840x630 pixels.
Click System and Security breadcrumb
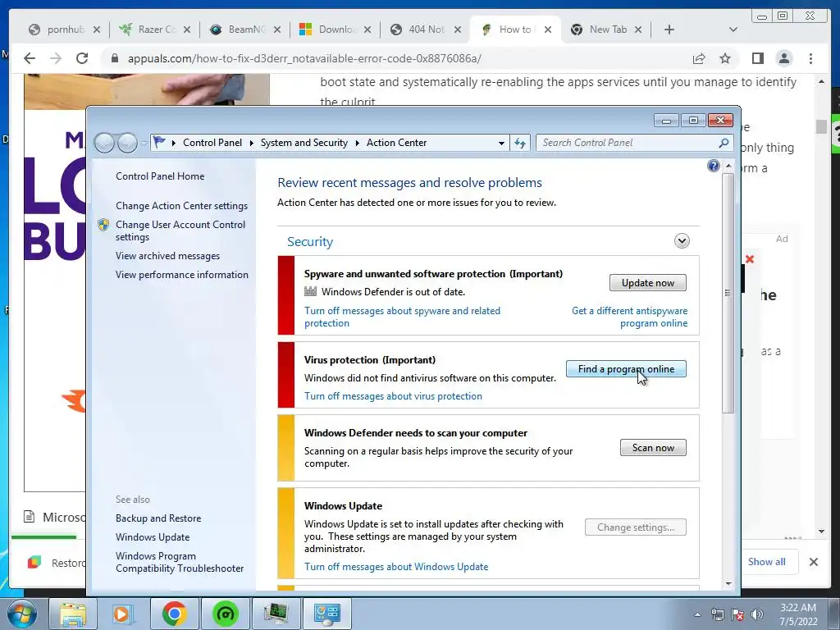pos(304,143)
